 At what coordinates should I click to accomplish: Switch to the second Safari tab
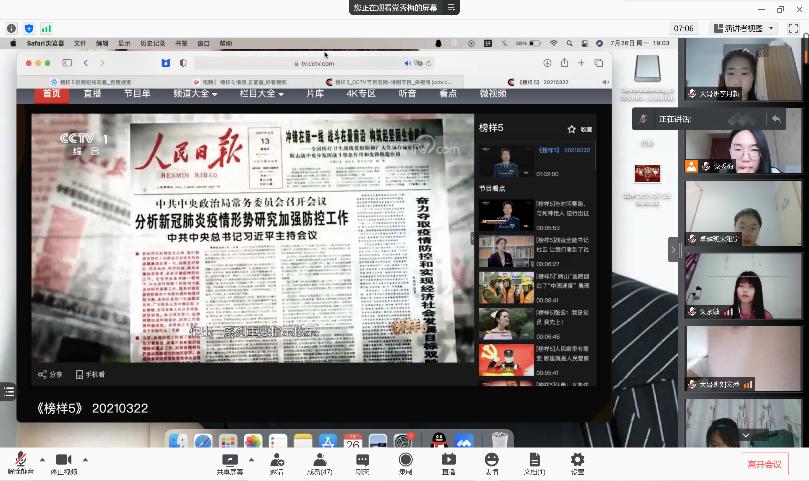click(240, 82)
